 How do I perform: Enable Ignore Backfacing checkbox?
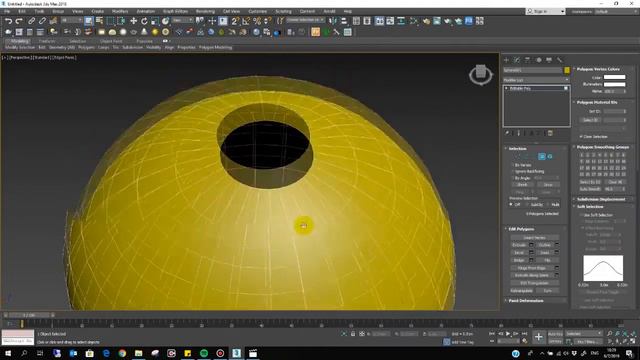(x=512, y=171)
